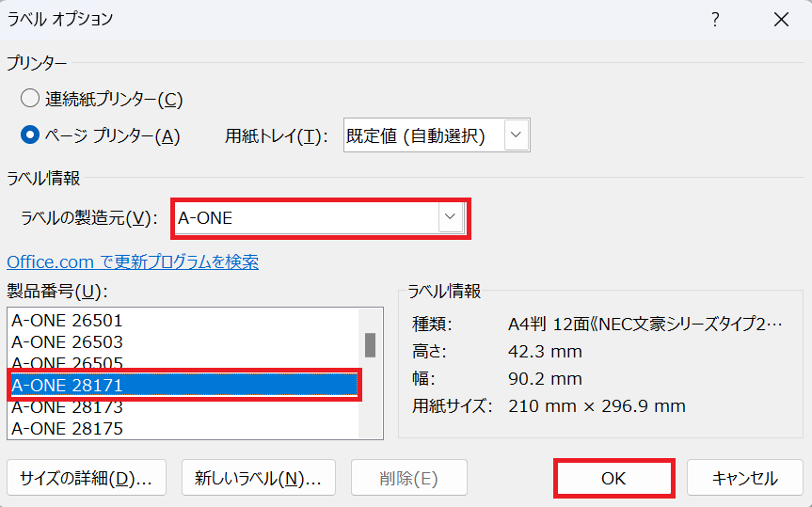
Task: Select A-ONE 28171 in product list
Action: pyautogui.click(x=184, y=386)
